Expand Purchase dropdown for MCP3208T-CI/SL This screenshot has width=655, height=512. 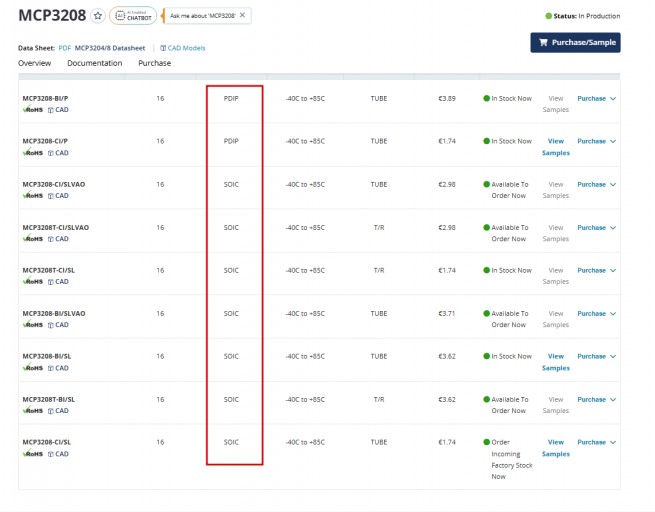(597, 271)
